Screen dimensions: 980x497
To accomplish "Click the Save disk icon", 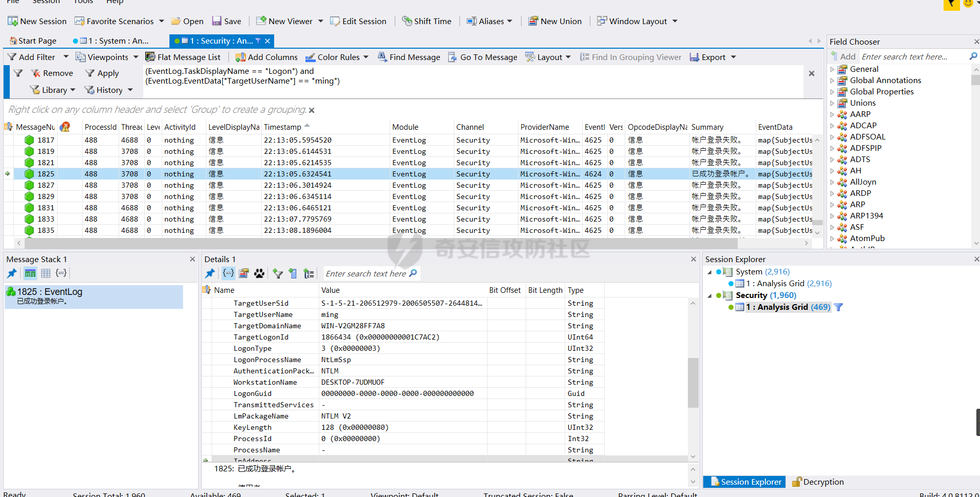I will click(x=217, y=21).
